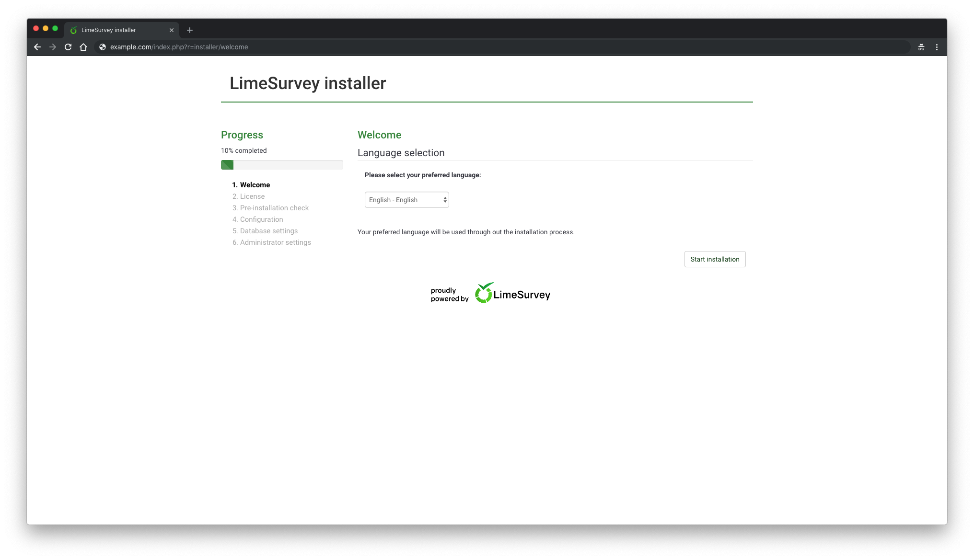Viewport: 974px width, 560px height.
Task: Click the browser back arrow
Action: (x=37, y=47)
